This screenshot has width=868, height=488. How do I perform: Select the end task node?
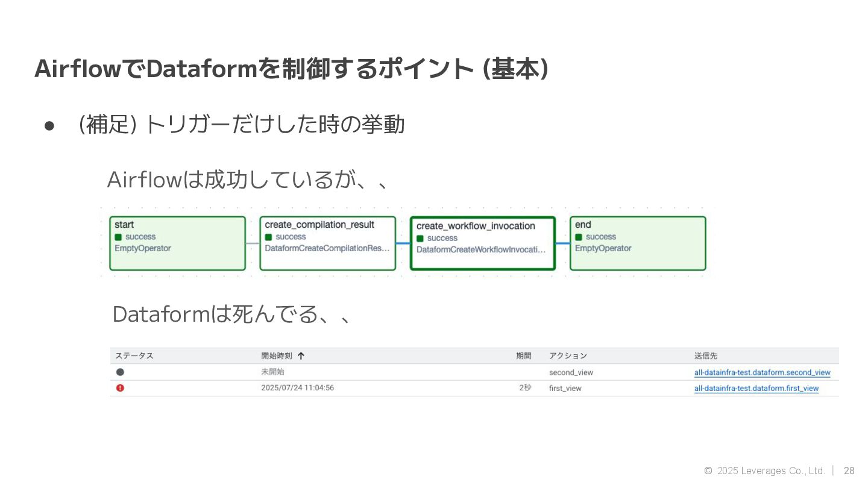638,243
